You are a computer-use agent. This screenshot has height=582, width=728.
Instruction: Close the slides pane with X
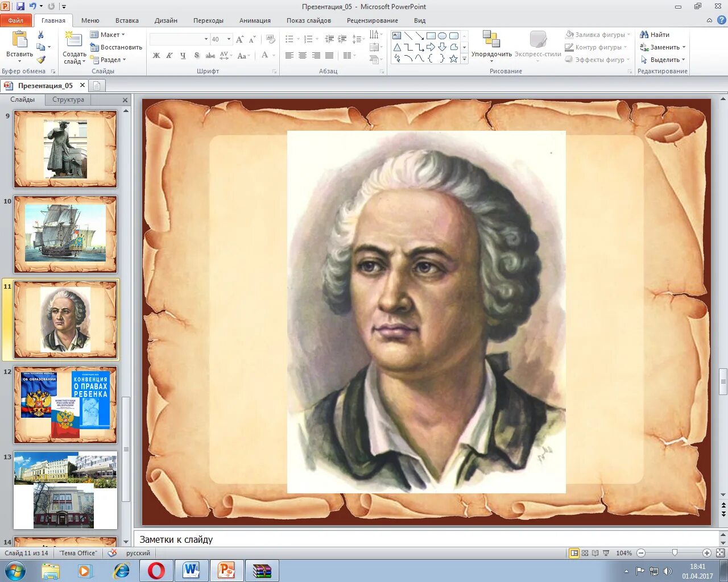(x=125, y=100)
